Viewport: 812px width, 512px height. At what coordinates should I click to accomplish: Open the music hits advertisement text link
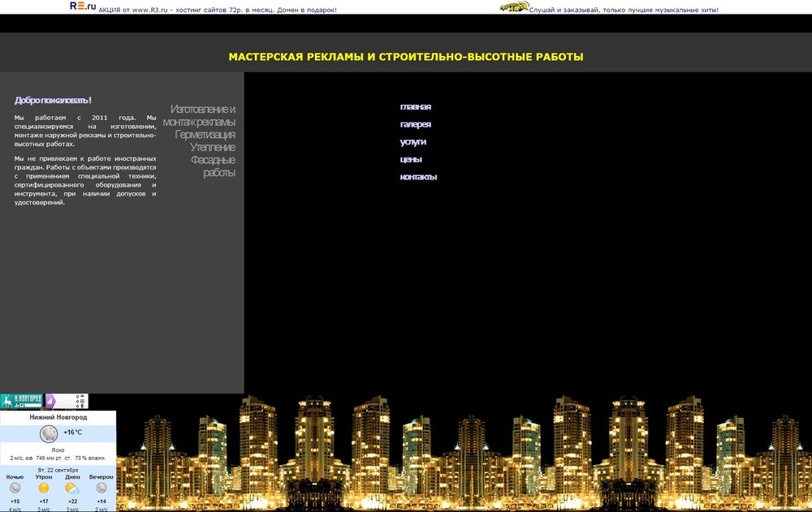[624, 10]
